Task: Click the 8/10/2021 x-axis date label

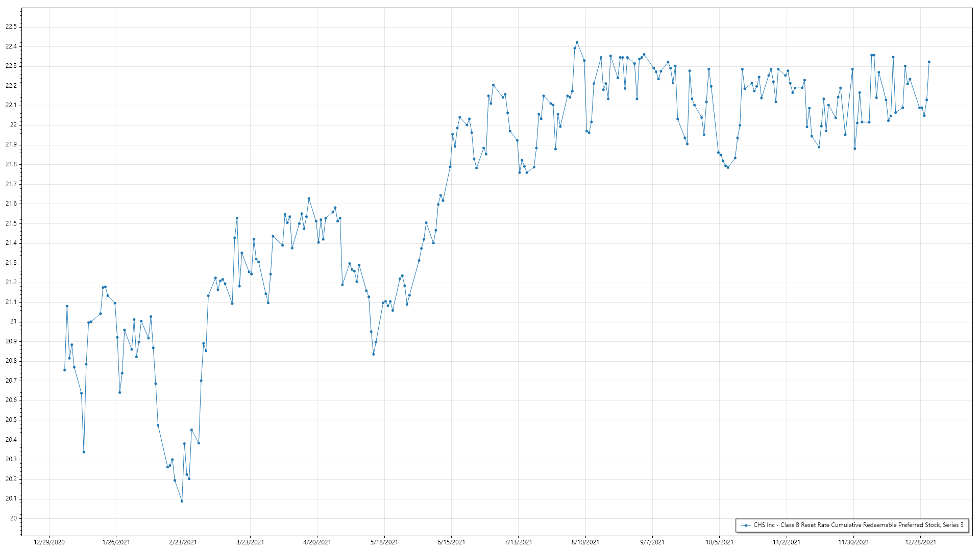Action: point(585,542)
